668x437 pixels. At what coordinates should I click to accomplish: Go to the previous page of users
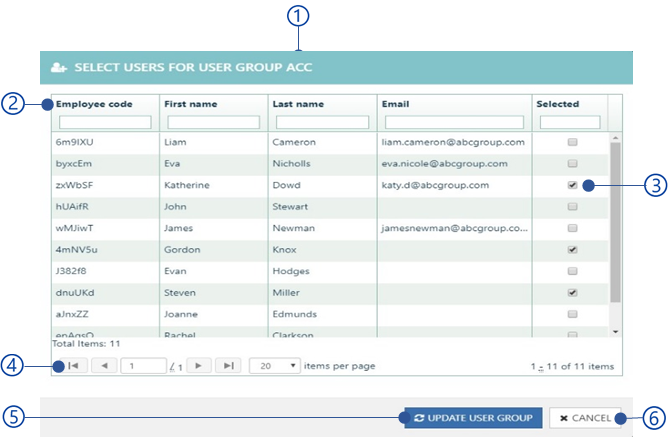coord(104,365)
